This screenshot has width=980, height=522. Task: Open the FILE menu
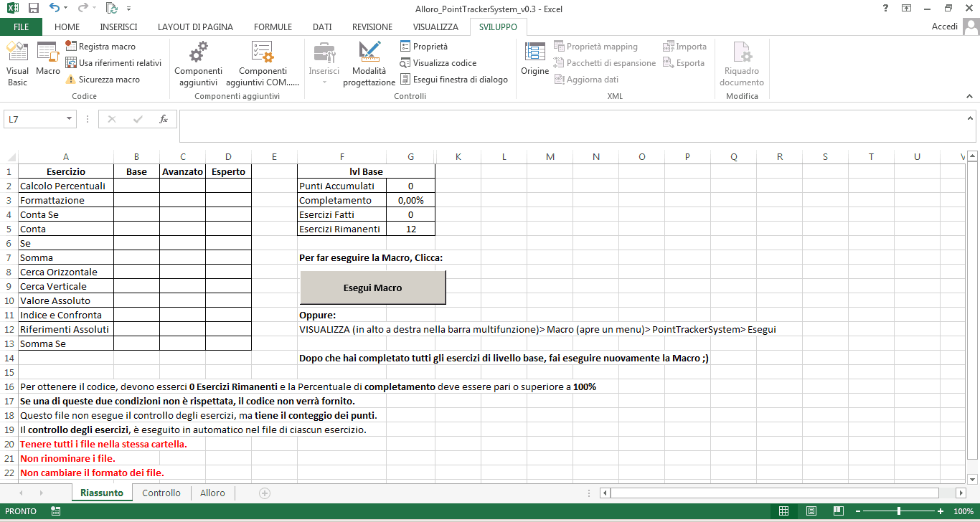22,27
